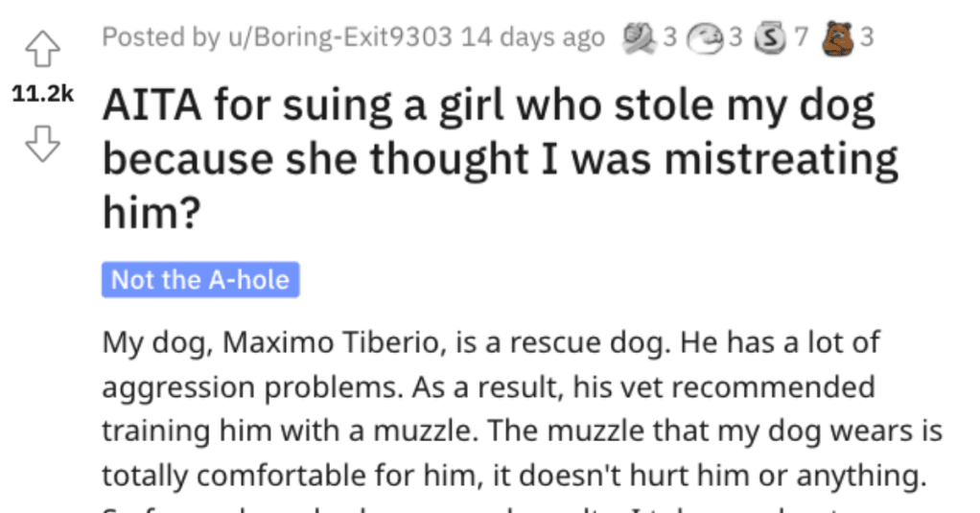Click the brown bear award icon
The height and width of the screenshot is (513, 980).
(837, 38)
